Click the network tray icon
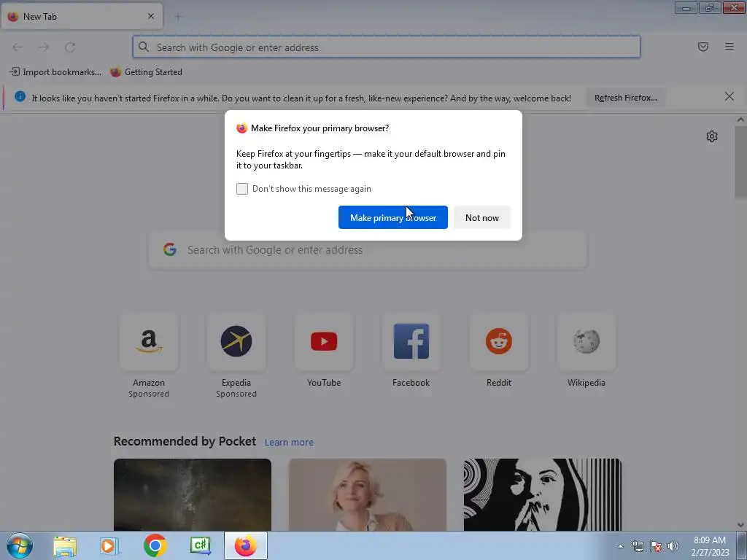This screenshot has width=747, height=560. point(638,546)
